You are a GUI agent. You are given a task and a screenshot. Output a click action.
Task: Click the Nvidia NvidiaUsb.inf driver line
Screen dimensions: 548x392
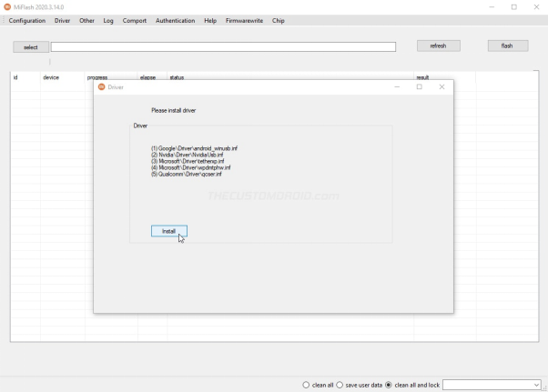tap(188, 155)
